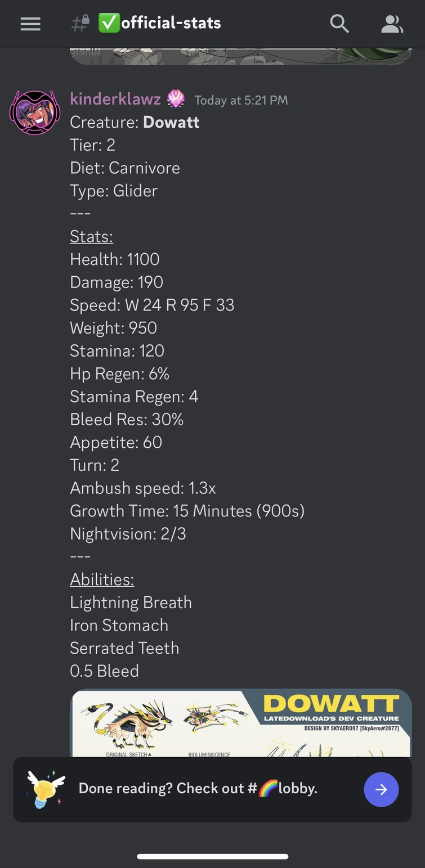Open kinderklawz's profile avatar
The width and height of the screenshot is (425, 868).
coord(35,112)
